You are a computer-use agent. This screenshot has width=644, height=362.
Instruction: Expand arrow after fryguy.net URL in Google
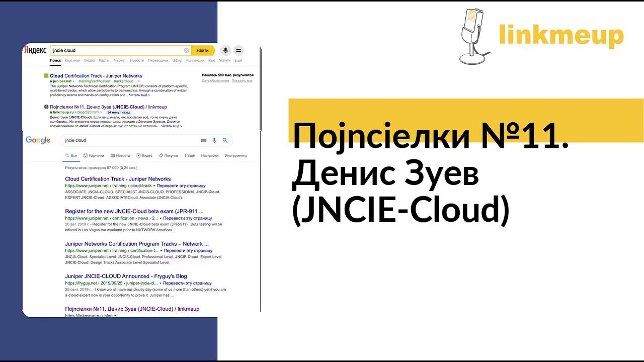click(161, 283)
